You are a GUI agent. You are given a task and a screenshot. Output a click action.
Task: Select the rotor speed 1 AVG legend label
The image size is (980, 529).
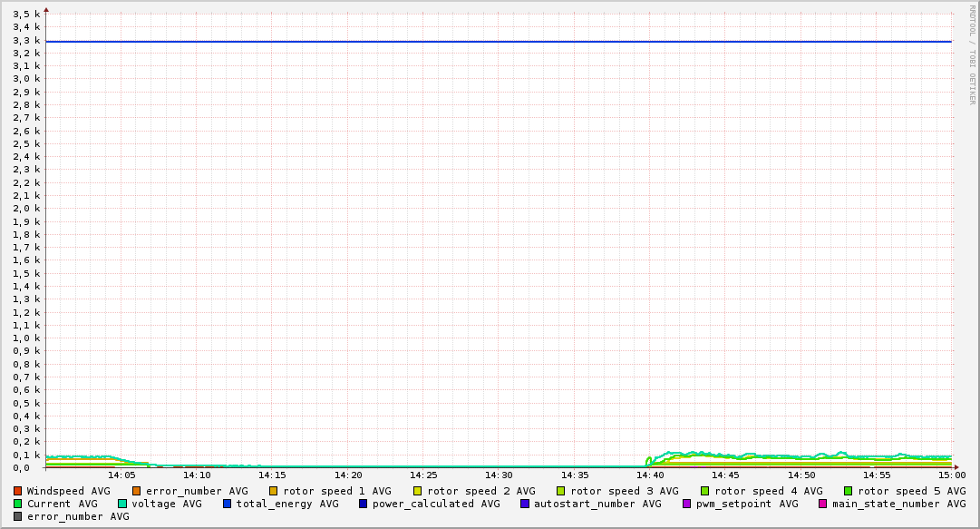coord(337,491)
